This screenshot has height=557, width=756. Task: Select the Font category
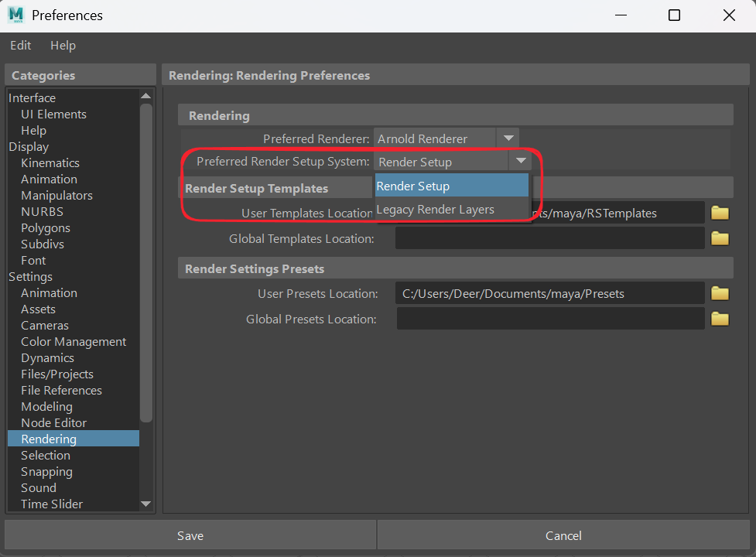click(x=33, y=260)
